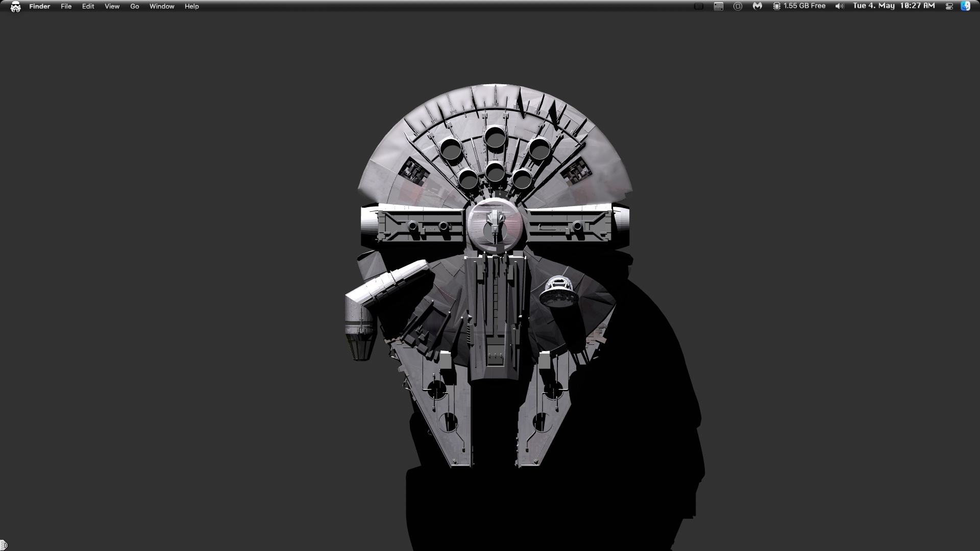Screen dimensions: 980x551
Task: Open the Go menu
Action: (135, 6)
